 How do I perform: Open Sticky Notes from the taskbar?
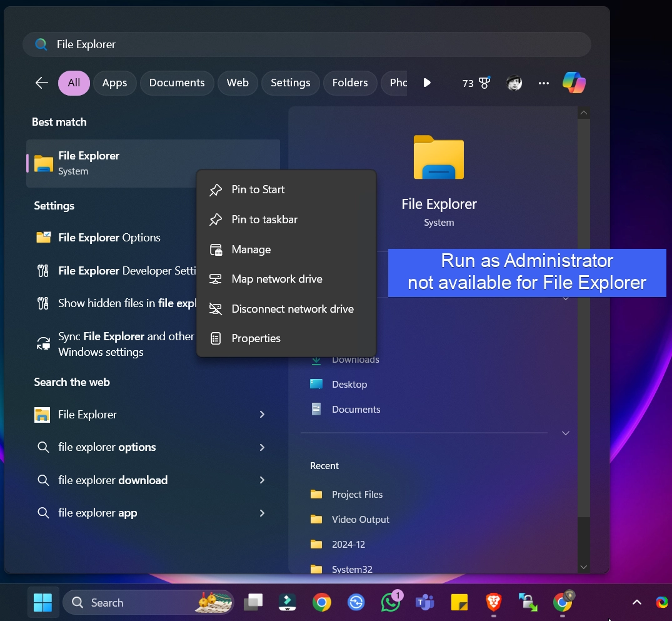pos(459,603)
